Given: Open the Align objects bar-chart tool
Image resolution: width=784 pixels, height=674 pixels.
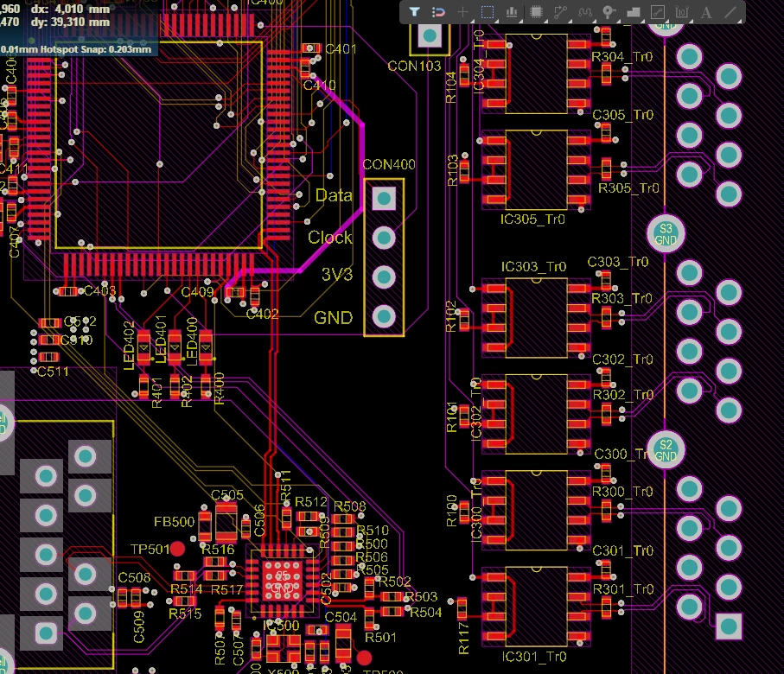Looking at the screenshot, I should click(512, 12).
